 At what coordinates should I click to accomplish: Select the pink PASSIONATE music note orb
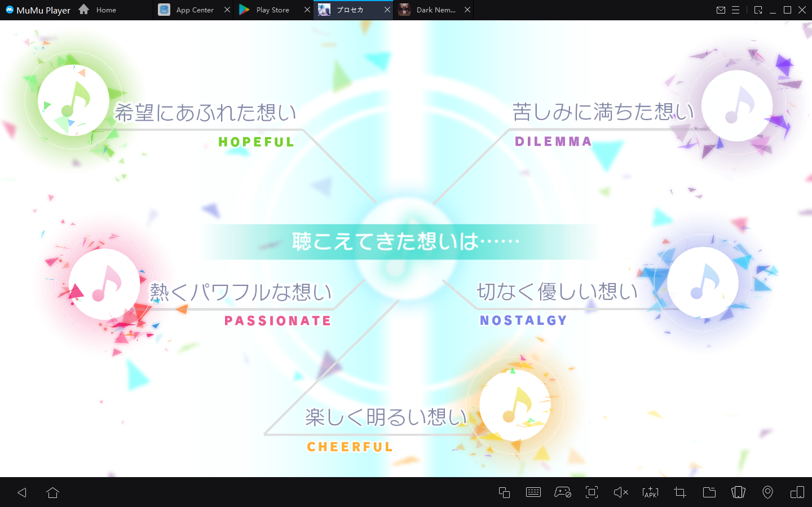[x=104, y=284]
